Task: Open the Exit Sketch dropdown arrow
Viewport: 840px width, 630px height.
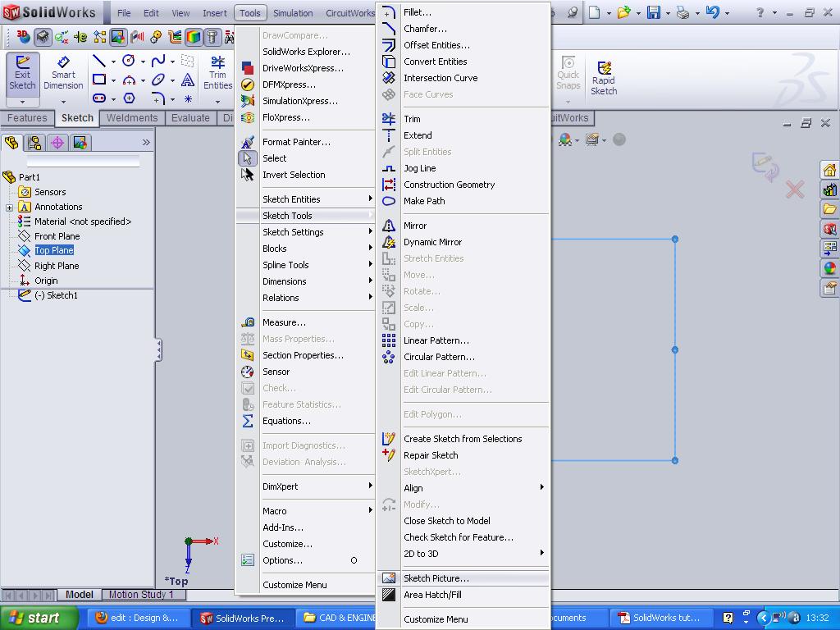Action: 22,101
